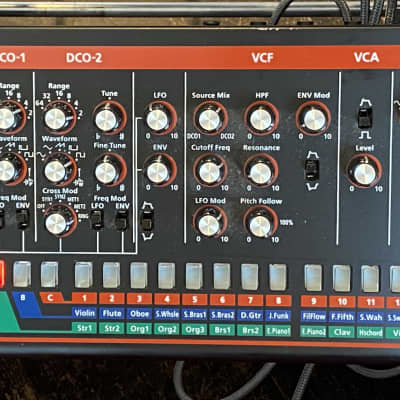This screenshot has width=400, height=400.
Task: Tap the flat symbol under Fine Tune
Action: (97, 187)
